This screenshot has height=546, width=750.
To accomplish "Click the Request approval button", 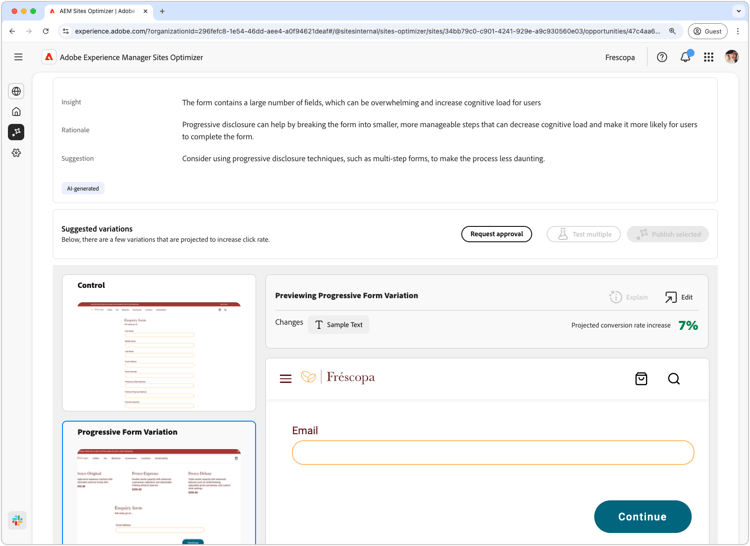I will [x=496, y=234].
